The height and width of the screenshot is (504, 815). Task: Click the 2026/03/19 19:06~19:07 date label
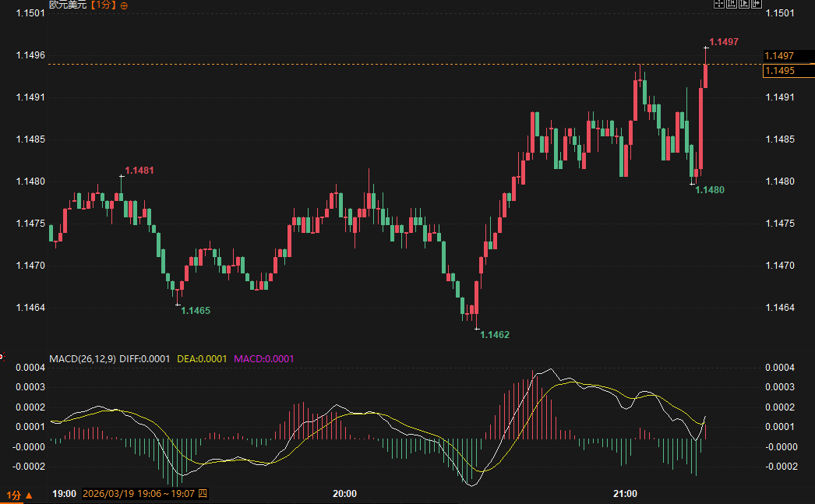click(145, 494)
